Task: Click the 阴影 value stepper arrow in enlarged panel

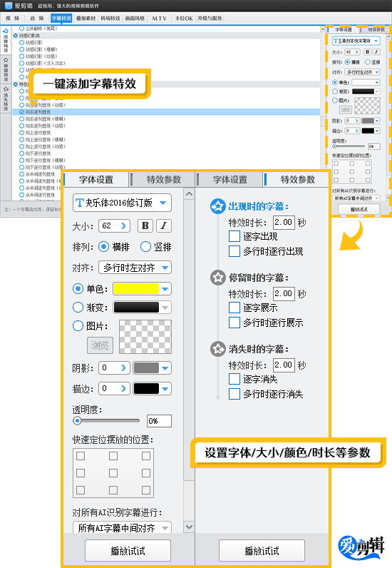Action: point(123,368)
